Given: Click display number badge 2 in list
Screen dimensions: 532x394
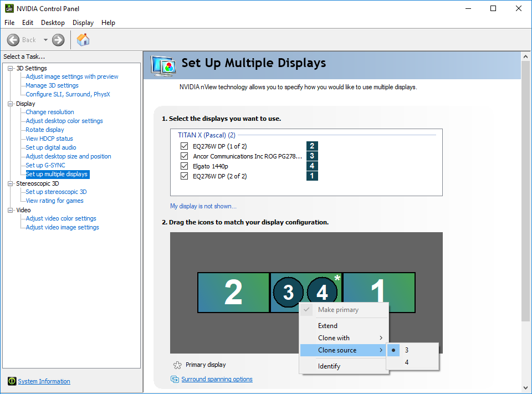Looking at the screenshot, I should (312, 146).
